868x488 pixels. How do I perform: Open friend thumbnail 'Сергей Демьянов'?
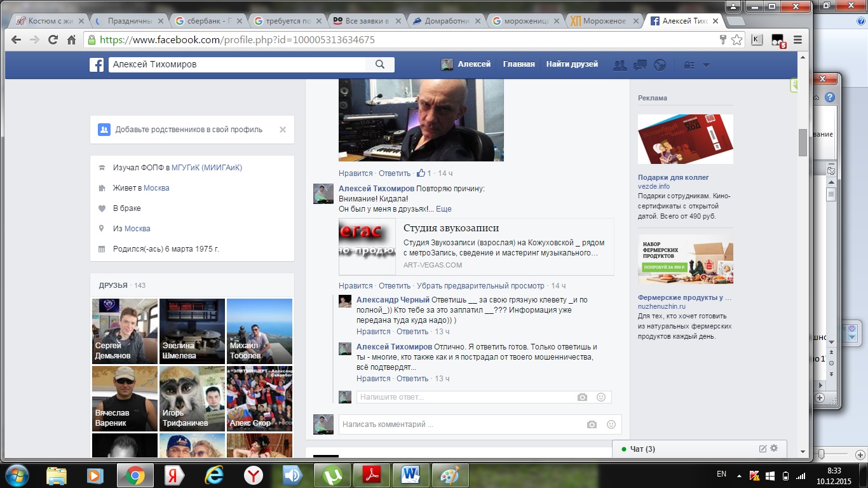coord(125,331)
